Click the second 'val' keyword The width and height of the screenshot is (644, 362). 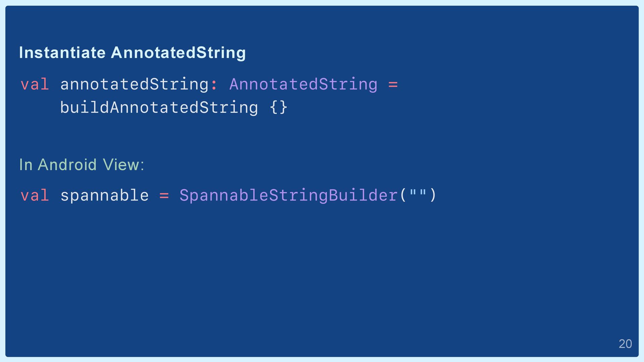tap(35, 195)
